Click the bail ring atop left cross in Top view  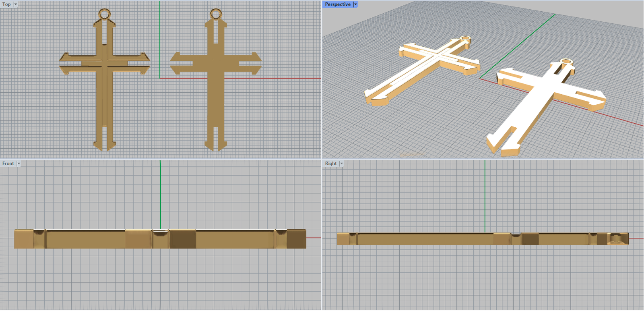pyautogui.click(x=105, y=14)
